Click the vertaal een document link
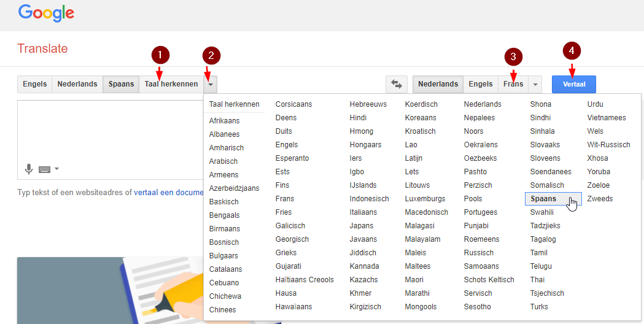 click(x=168, y=192)
